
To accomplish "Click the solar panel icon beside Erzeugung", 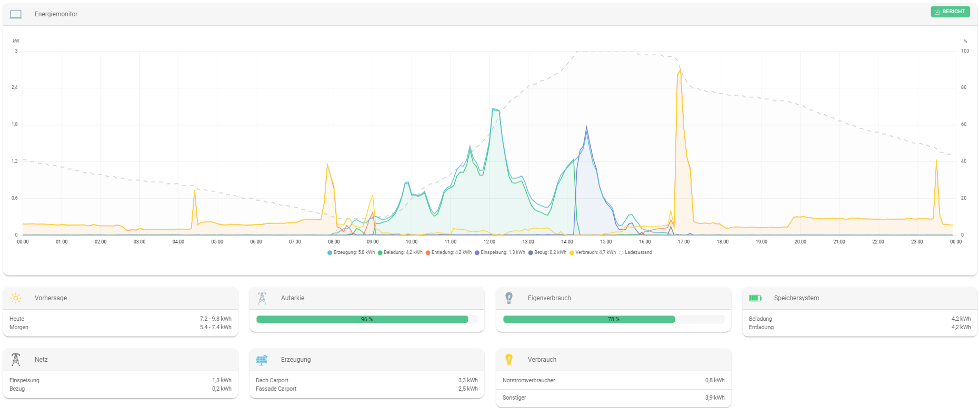I will coord(262,360).
